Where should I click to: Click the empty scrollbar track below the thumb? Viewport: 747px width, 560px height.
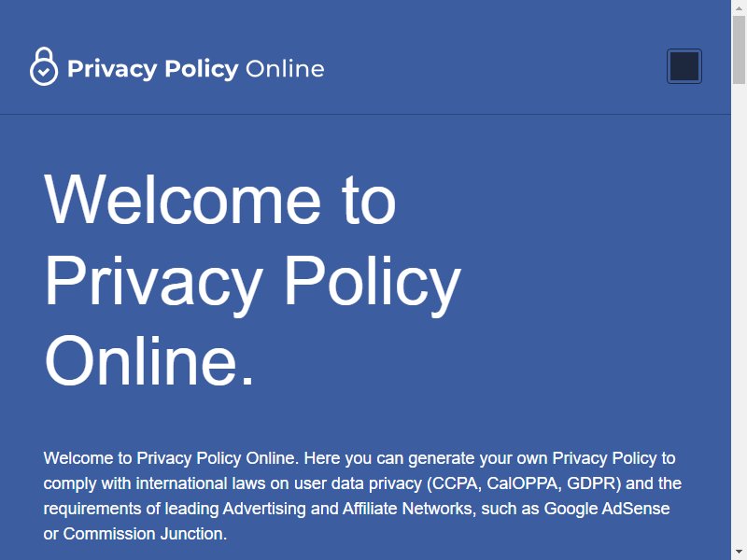(739, 315)
